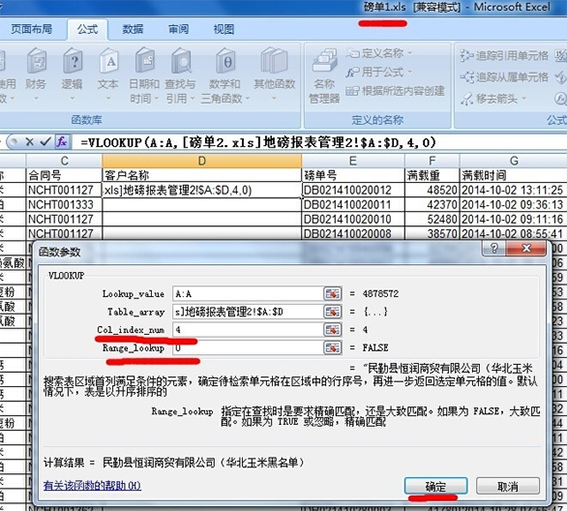This screenshot has width=567, height=511.
Task: Close the 函数参数 dialog
Action: tap(526, 248)
